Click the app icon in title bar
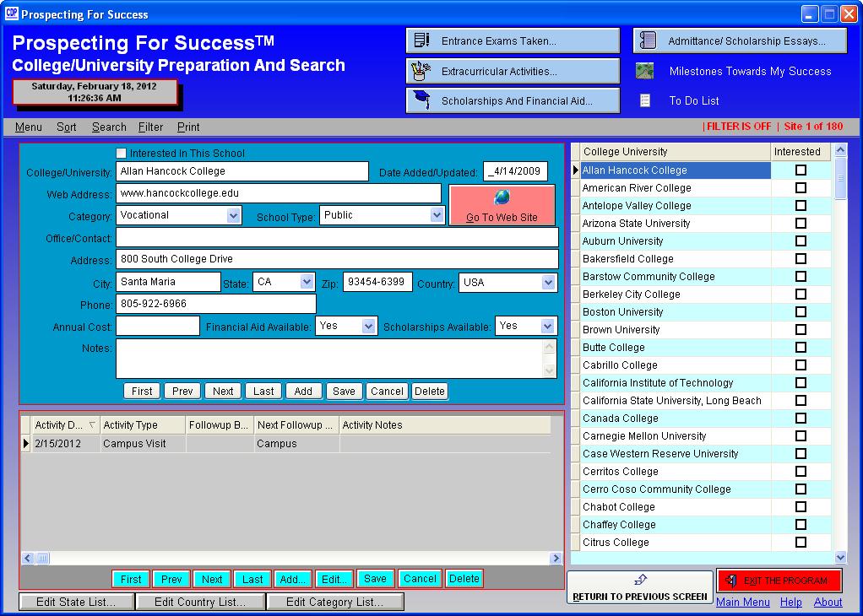This screenshot has width=863, height=616. click(x=11, y=14)
